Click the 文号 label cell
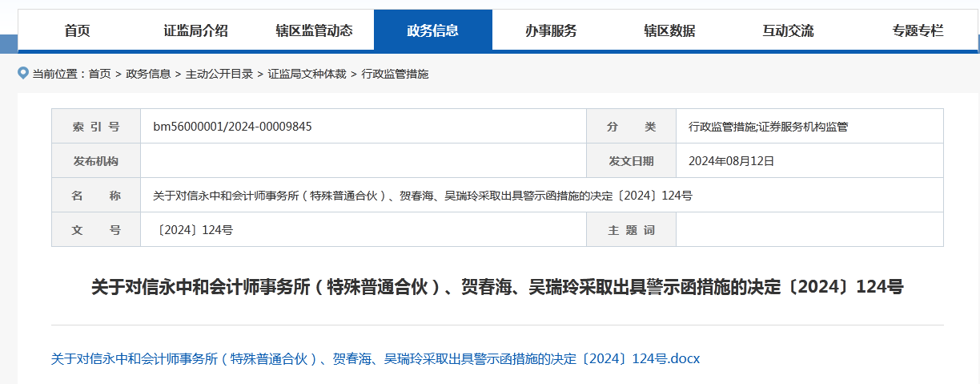The image size is (980, 384). coord(96,229)
